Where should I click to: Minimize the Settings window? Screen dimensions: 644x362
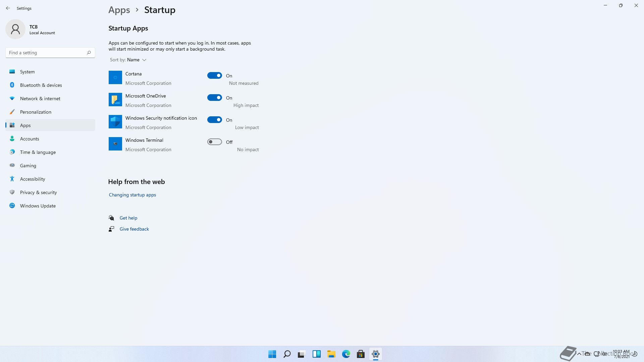click(605, 5)
